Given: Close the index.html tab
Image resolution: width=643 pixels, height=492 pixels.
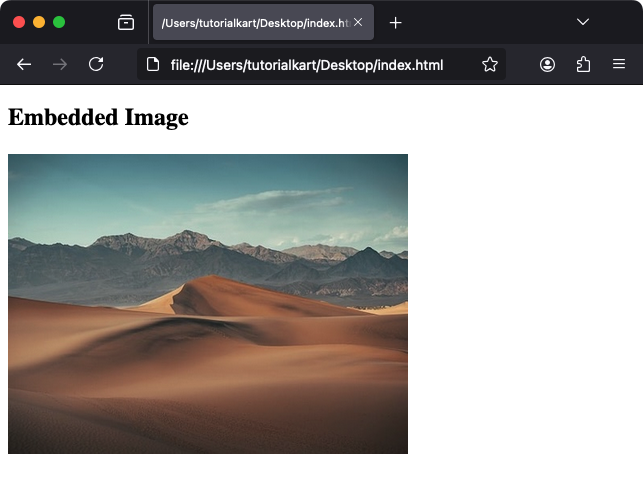Looking at the screenshot, I should tap(358, 22).
